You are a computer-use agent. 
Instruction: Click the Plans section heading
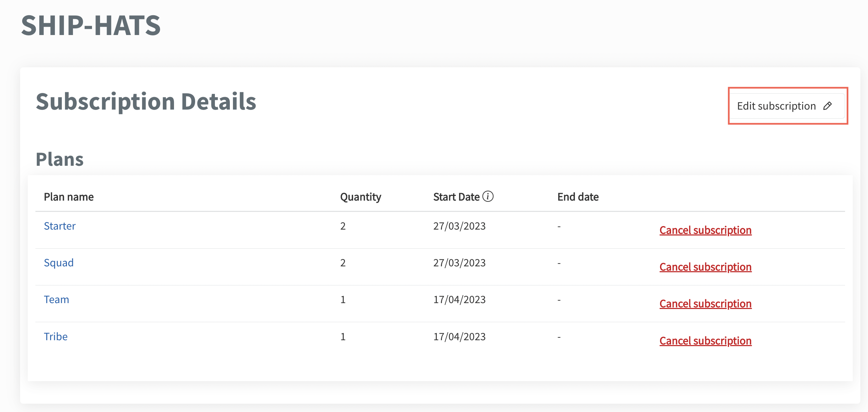pos(60,160)
